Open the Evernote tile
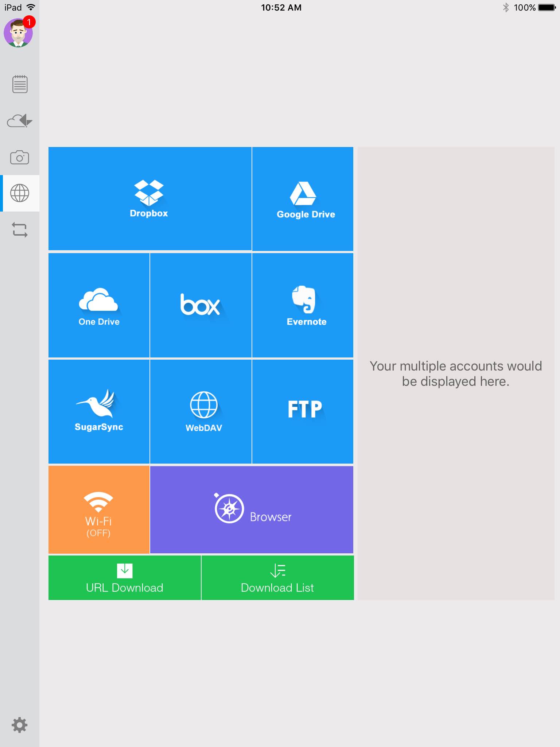Image resolution: width=560 pixels, height=747 pixels. coord(303,305)
